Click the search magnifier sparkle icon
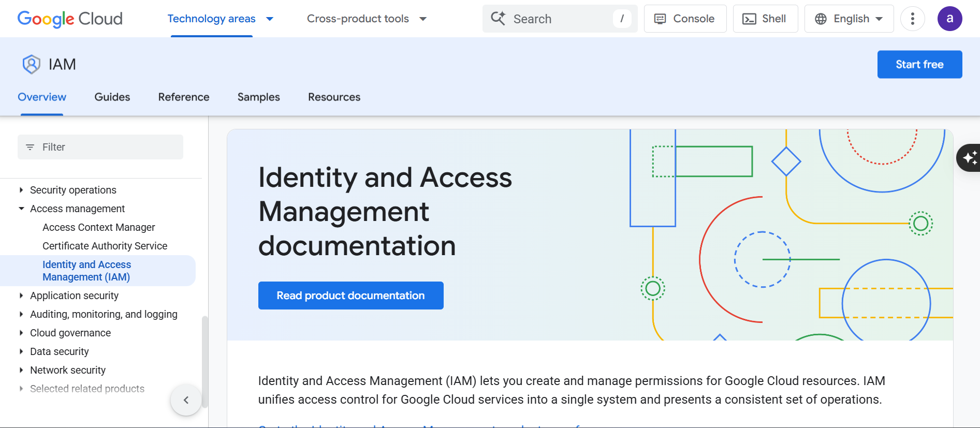This screenshot has height=428, width=980. [498, 19]
